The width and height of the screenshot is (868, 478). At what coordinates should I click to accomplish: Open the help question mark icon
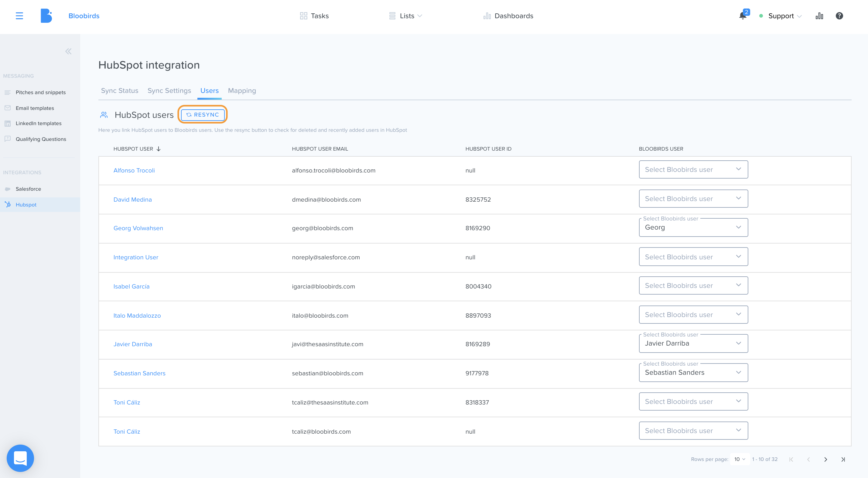pyautogui.click(x=839, y=16)
